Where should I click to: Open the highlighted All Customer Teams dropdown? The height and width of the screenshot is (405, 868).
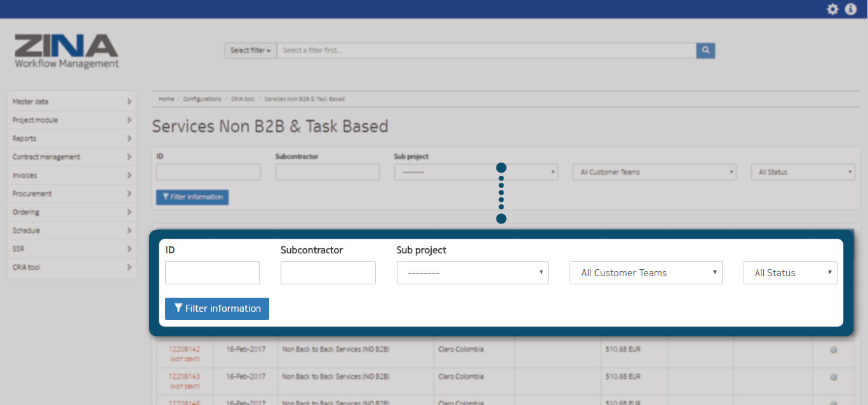(x=646, y=273)
